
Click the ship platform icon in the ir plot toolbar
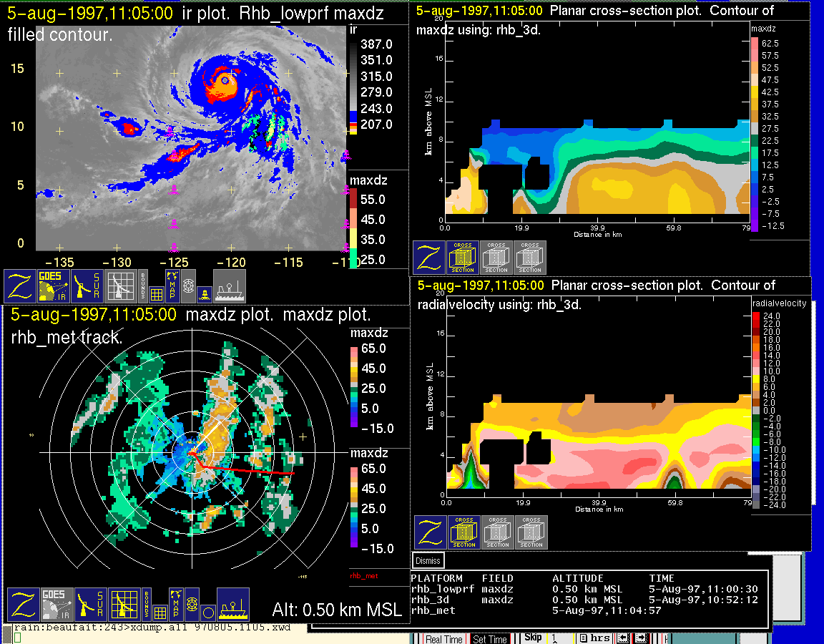(230, 286)
